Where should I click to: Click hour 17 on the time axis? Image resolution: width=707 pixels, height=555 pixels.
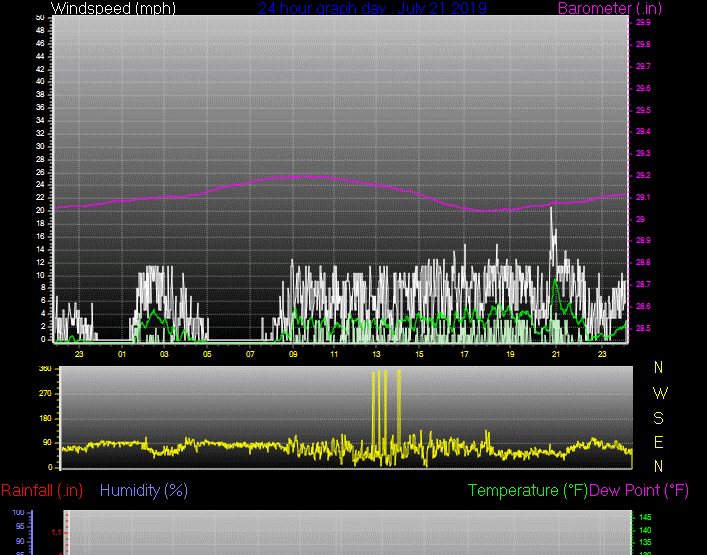(x=464, y=354)
